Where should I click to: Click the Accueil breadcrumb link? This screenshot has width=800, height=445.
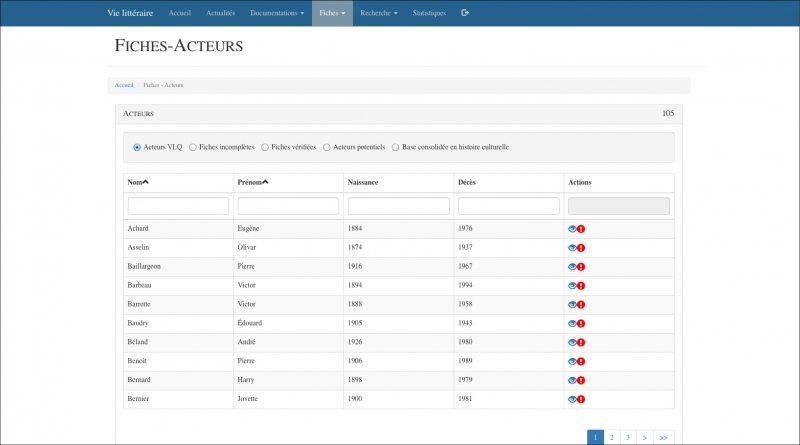tap(124, 85)
